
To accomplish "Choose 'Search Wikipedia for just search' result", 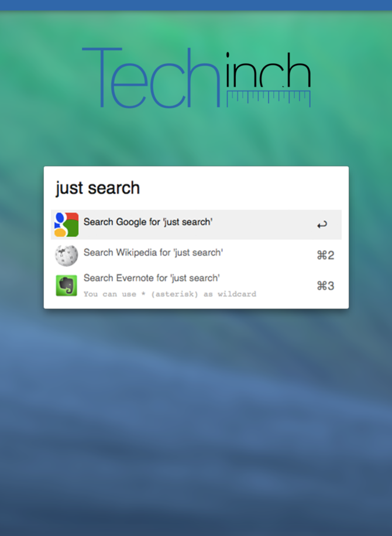I will (x=196, y=255).
